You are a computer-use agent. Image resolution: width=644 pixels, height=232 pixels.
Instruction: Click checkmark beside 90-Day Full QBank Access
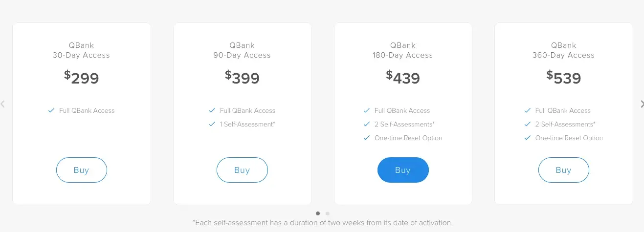pos(212,110)
